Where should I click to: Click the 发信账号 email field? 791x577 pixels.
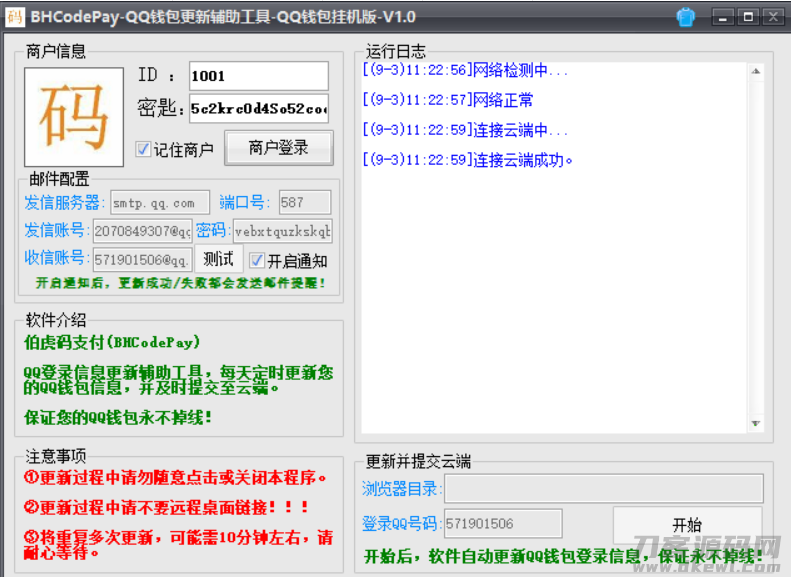pyautogui.click(x=143, y=231)
